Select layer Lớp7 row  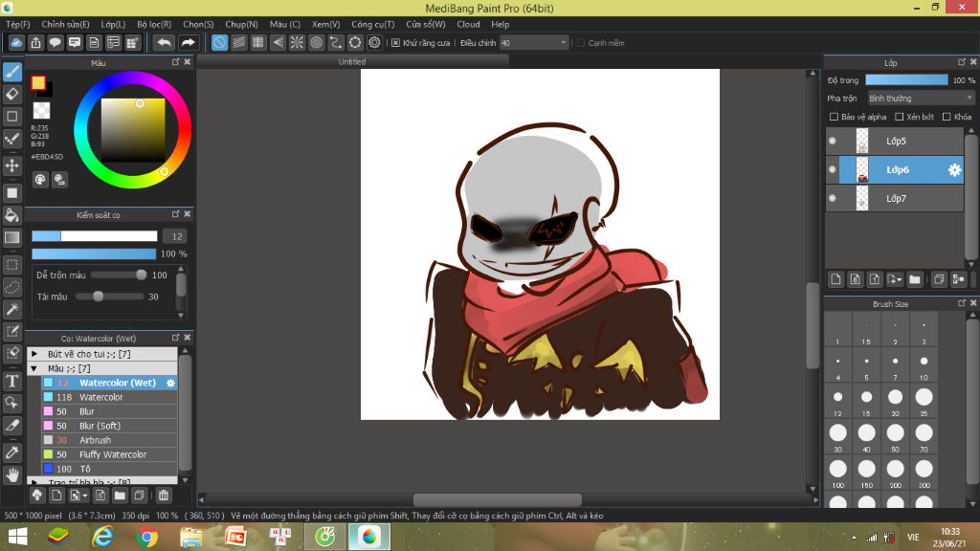[x=895, y=198]
